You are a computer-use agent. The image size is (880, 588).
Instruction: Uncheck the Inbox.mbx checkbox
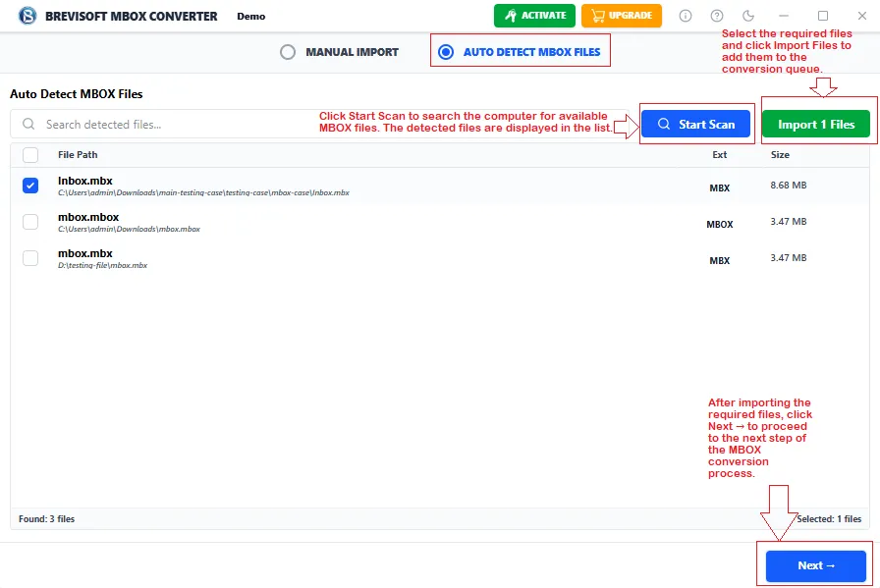(30, 186)
